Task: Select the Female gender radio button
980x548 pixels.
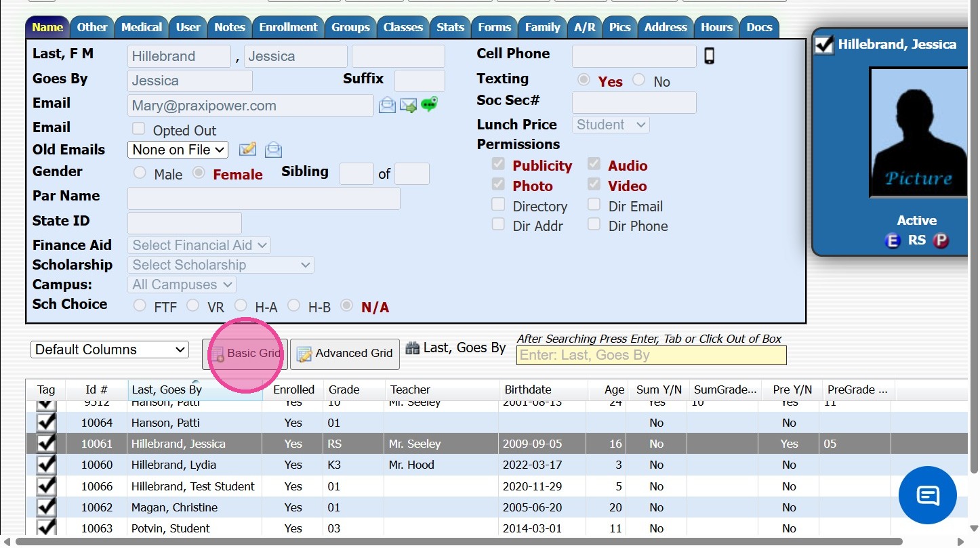Action: 199,173
